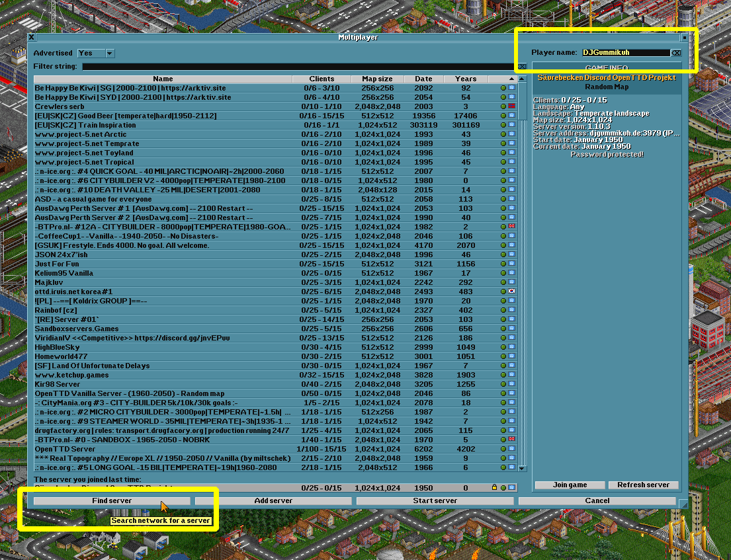The image size is (731, 560).
Task: Sort the server list by the Map size column
Action: [377, 79]
